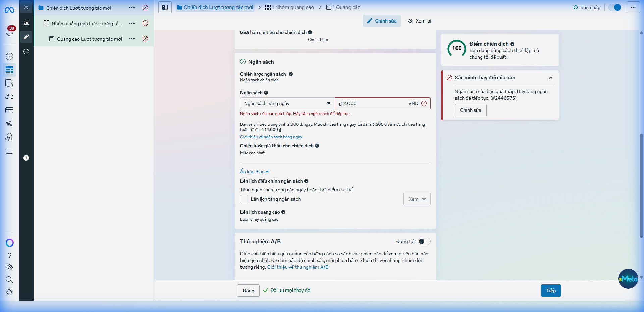Toggle the Bản nháp publish switch
Image resolution: width=644 pixels, height=312 pixels.
[x=615, y=7]
